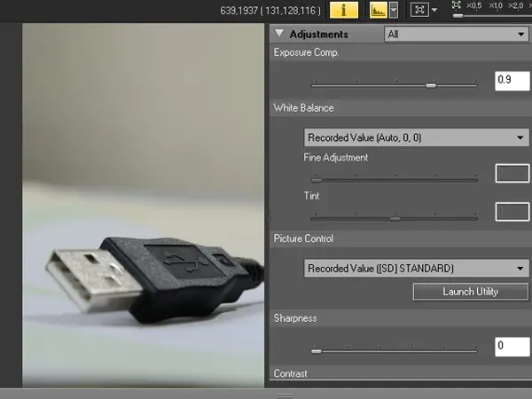Image resolution: width=532 pixels, height=399 pixels.
Task: Open the White Balance Recorded Value dropdown
Action: (x=417, y=137)
